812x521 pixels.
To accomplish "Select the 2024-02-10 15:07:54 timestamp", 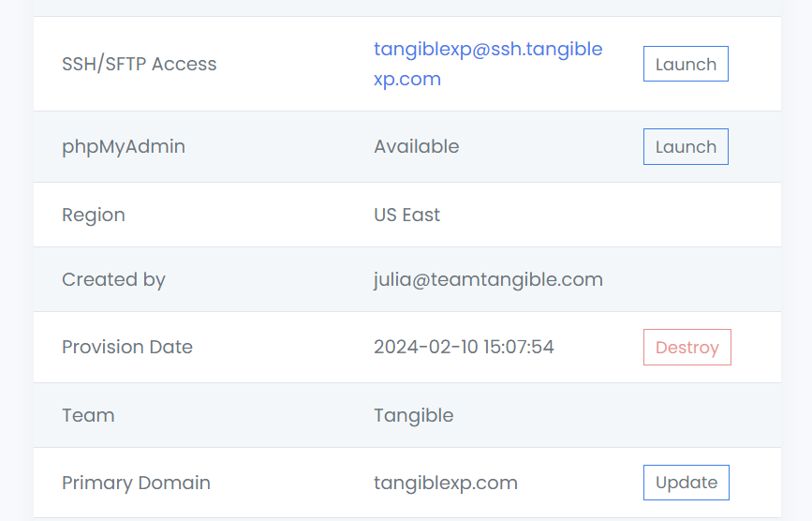I will (x=464, y=347).
